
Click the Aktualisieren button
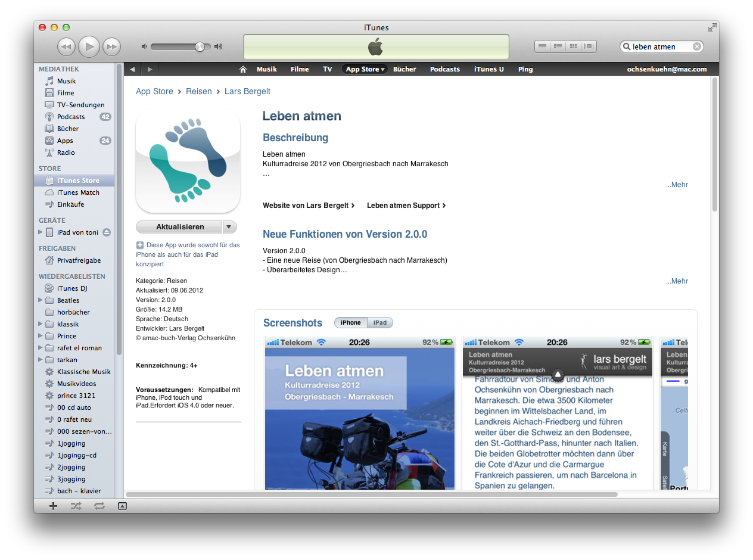click(x=179, y=227)
